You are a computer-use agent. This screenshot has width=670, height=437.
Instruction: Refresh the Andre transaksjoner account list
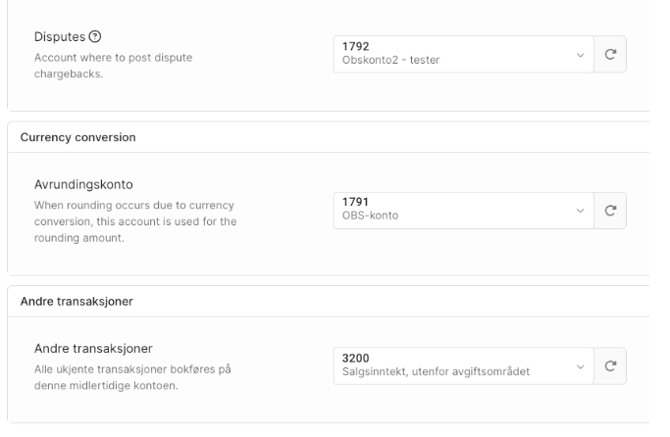tap(610, 366)
